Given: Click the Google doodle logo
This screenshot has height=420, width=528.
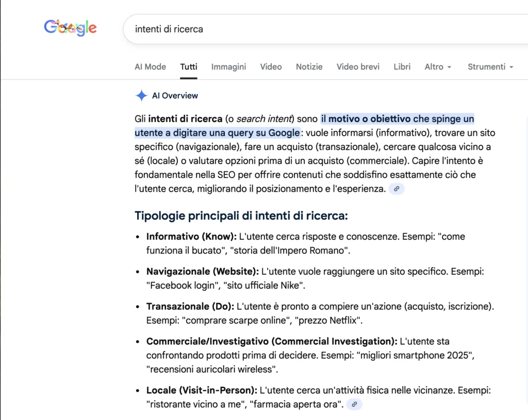Looking at the screenshot, I should [x=70, y=28].
